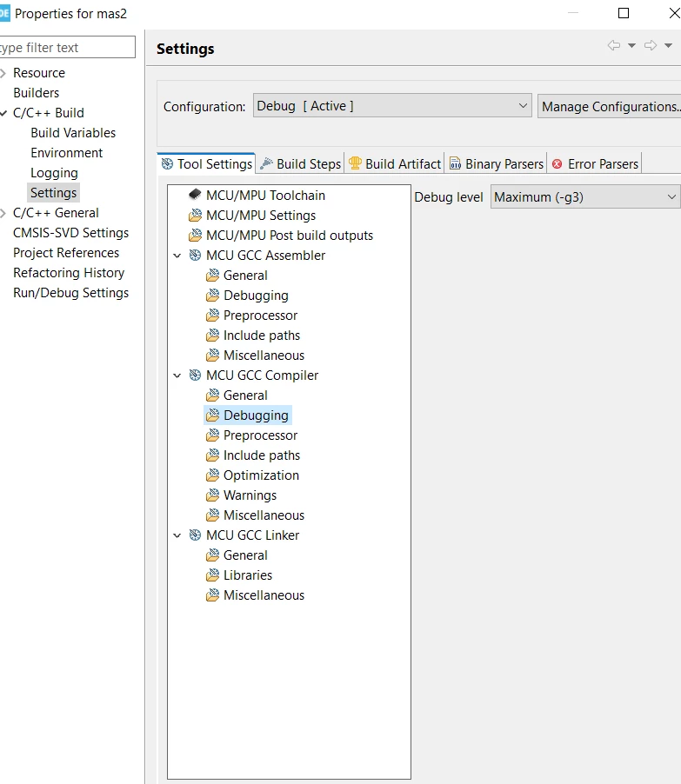This screenshot has width=681, height=784.
Task: Click the MCU/MPU Post build outputs icon
Action: 195,235
